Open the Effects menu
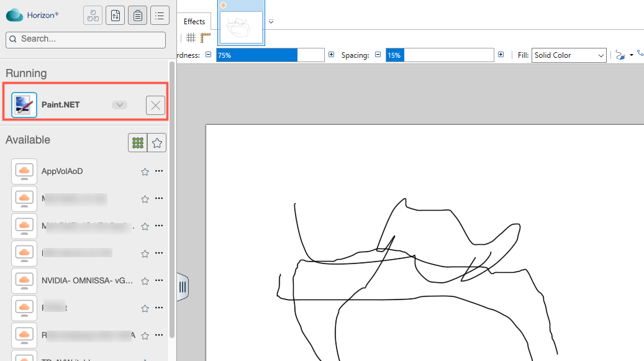This screenshot has width=644, height=361. tap(194, 22)
